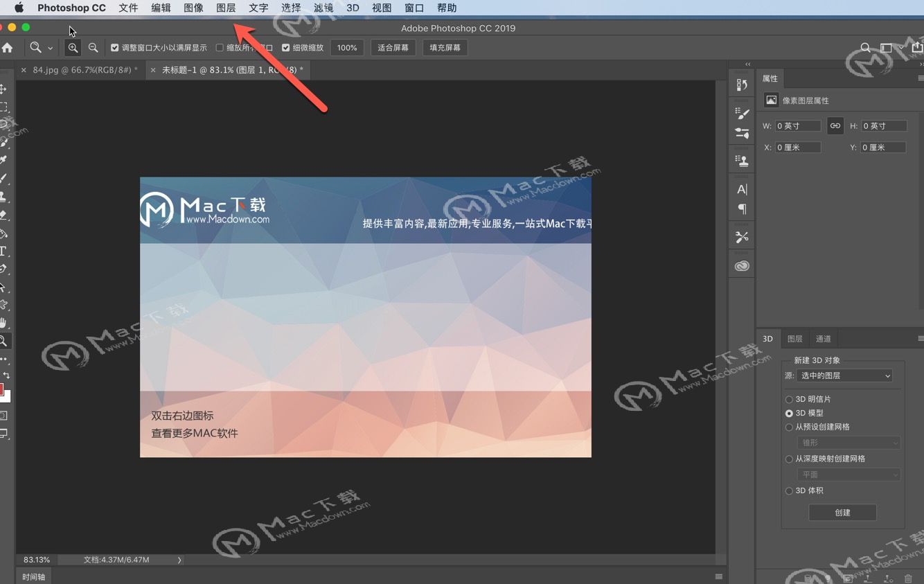This screenshot has width=924, height=584.
Task: Switch to the 通道 panel tab
Action: 823,339
